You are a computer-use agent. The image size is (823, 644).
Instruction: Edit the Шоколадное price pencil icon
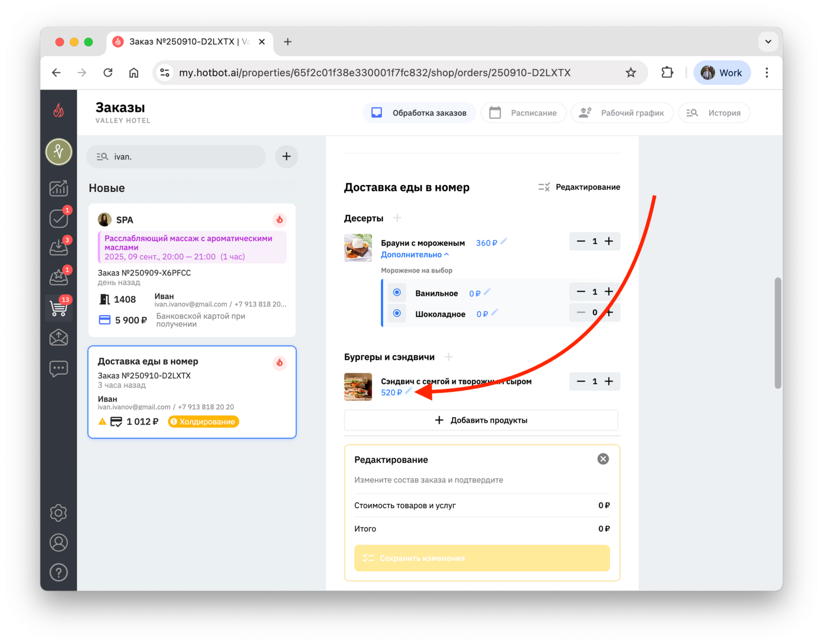click(x=495, y=312)
